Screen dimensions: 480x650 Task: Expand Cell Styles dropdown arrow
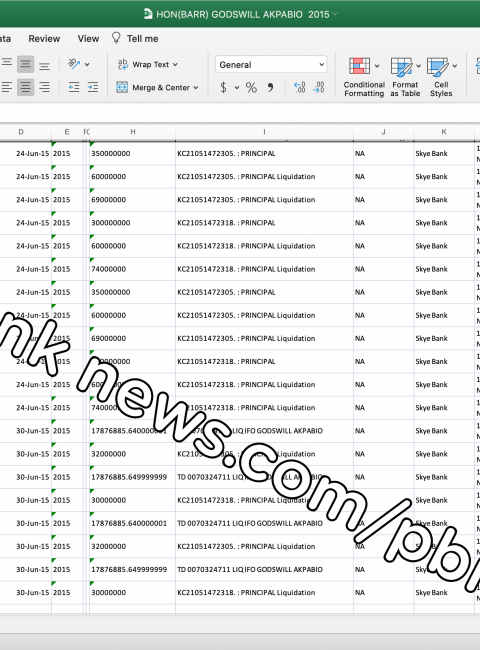tap(455, 66)
